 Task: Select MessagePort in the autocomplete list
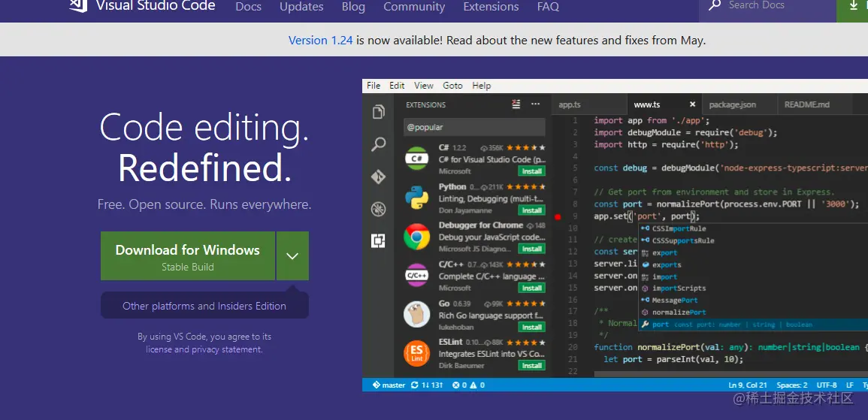[x=754, y=301]
